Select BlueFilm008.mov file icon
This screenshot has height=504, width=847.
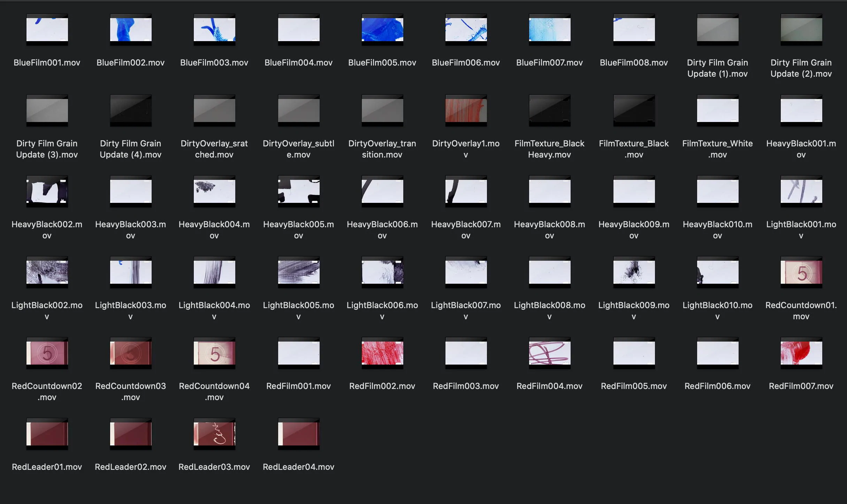click(x=634, y=30)
